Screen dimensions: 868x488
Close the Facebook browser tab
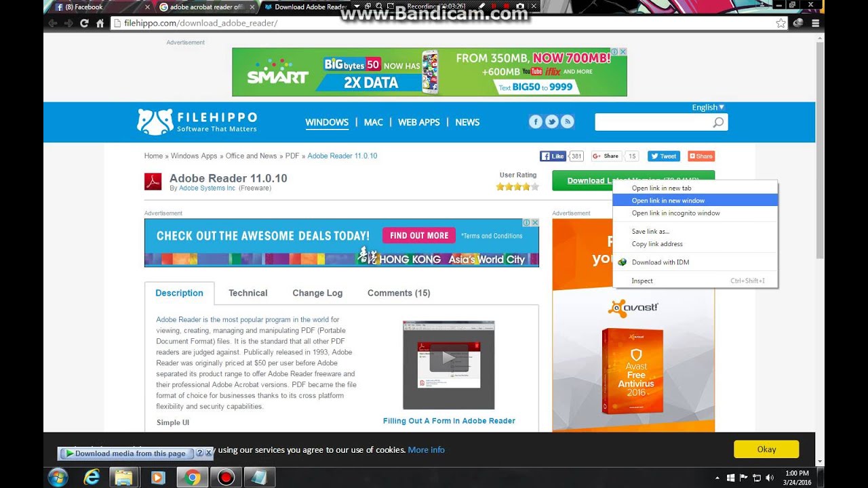[147, 7]
